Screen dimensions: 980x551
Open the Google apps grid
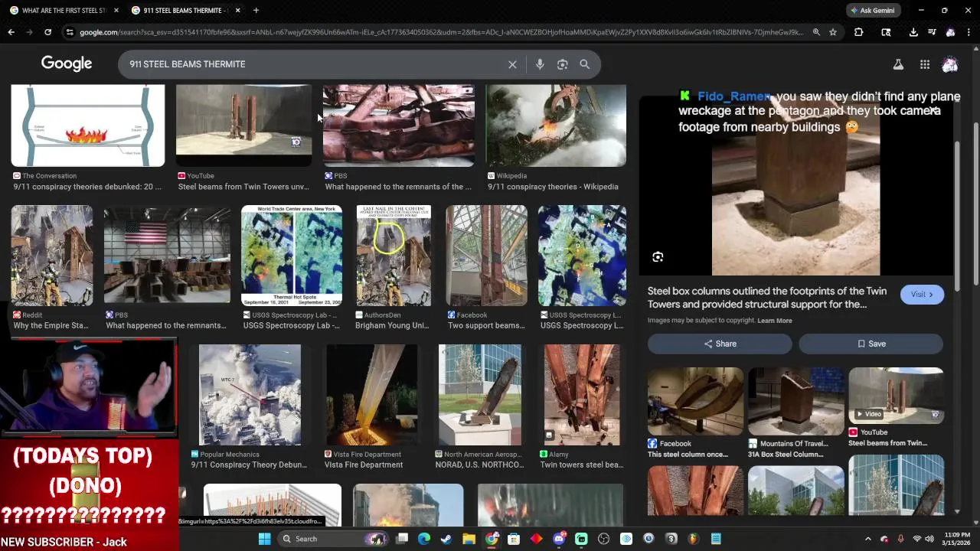click(925, 64)
